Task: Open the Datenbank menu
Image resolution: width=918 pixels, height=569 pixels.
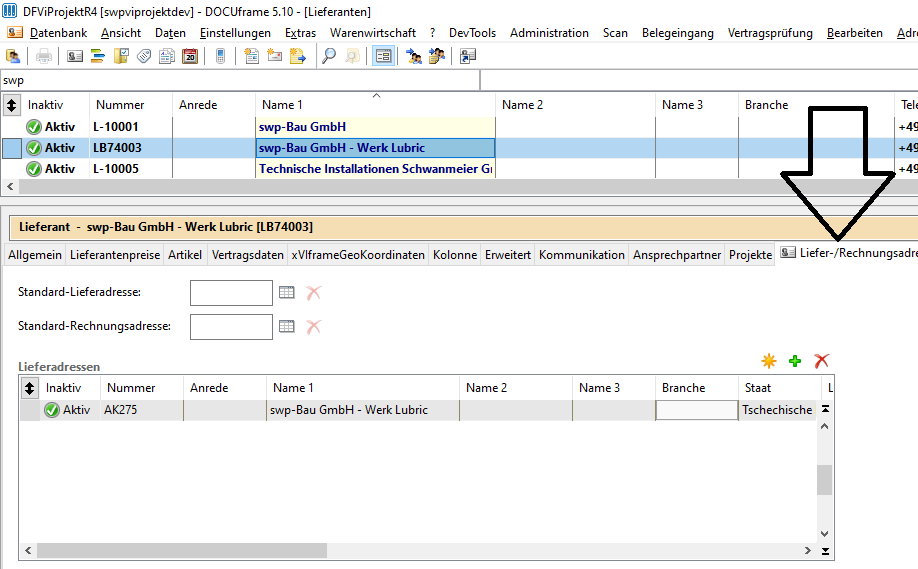Action: point(59,33)
